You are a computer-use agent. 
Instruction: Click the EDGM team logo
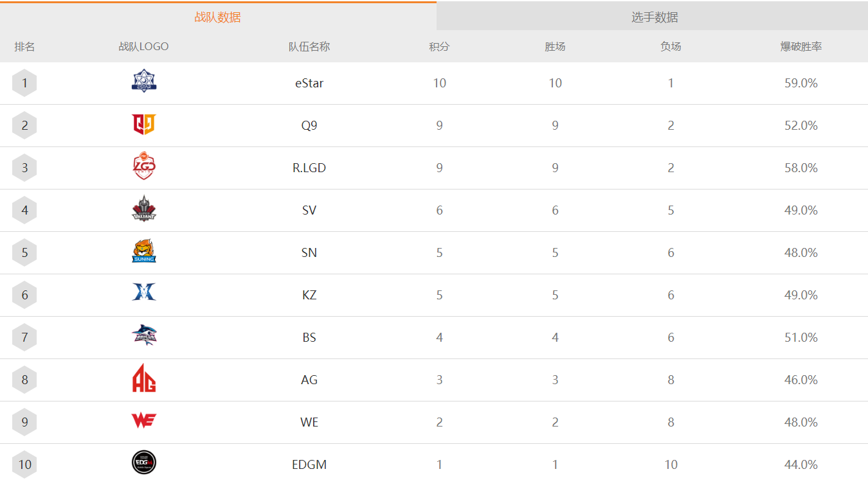(144, 463)
